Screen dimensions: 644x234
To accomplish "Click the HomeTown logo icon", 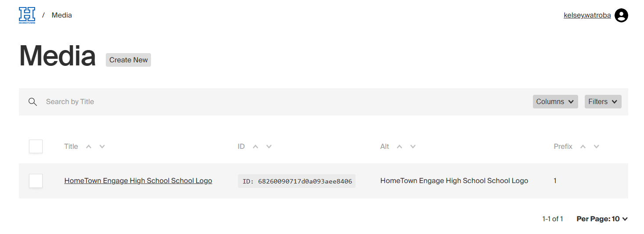I will (x=27, y=15).
